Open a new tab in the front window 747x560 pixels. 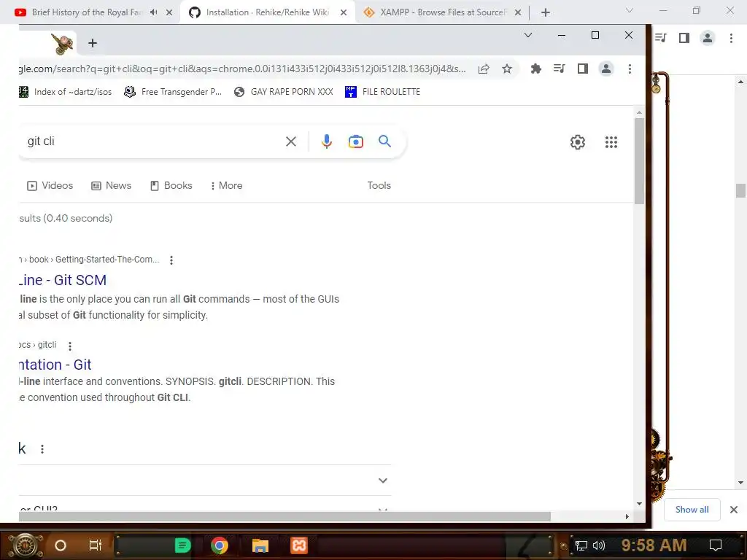93,43
